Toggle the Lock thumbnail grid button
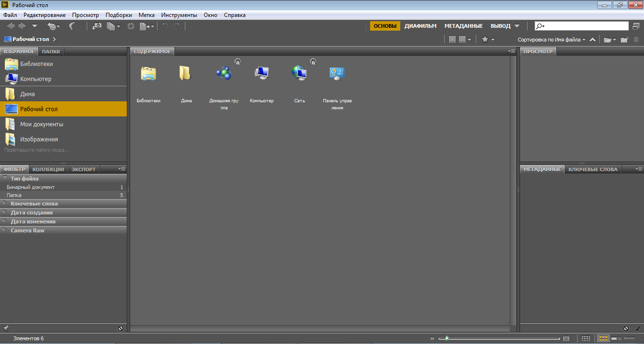This screenshot has height=344, width=644. pyautogui.click(x=586, y=338)
